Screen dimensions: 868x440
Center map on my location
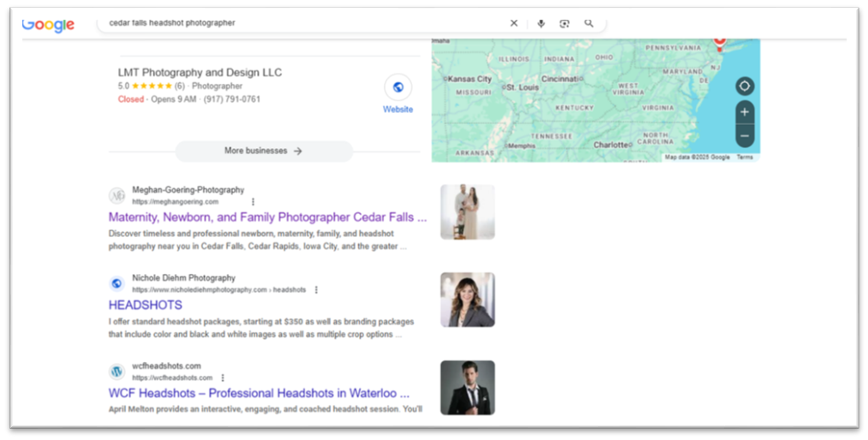744,86
